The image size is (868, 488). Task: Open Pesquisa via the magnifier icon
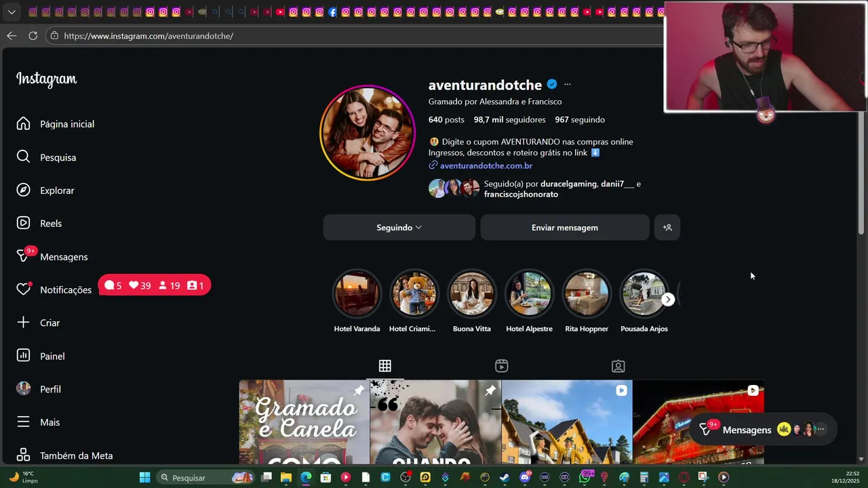[x=24, y=157]
